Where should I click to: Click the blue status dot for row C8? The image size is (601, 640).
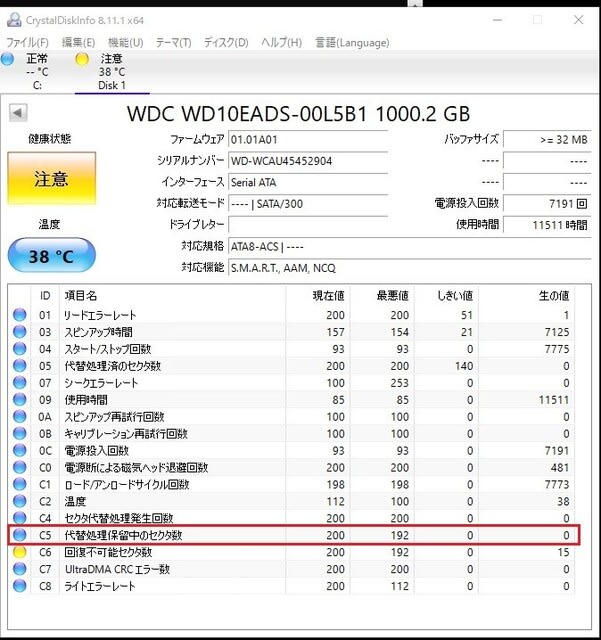tap(20, 586)
